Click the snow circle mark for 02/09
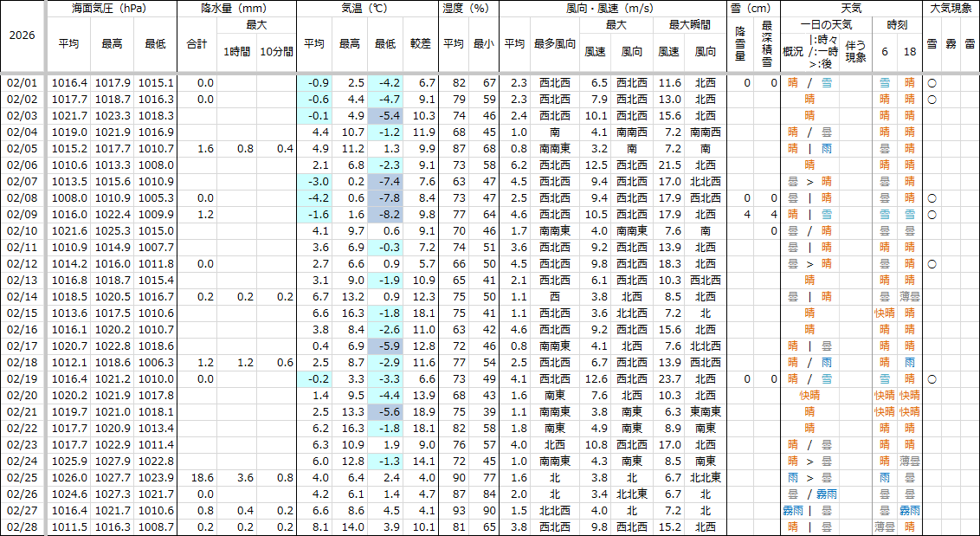 [x=932, y=215]
